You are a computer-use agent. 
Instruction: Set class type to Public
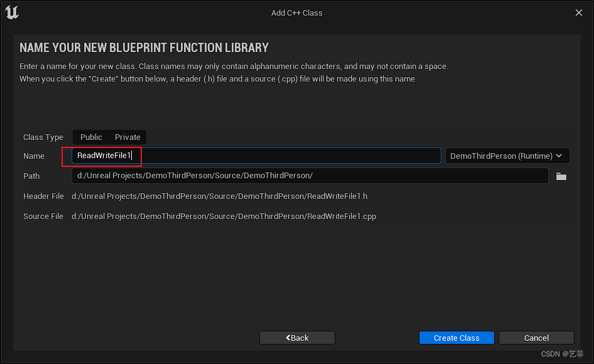91,137
